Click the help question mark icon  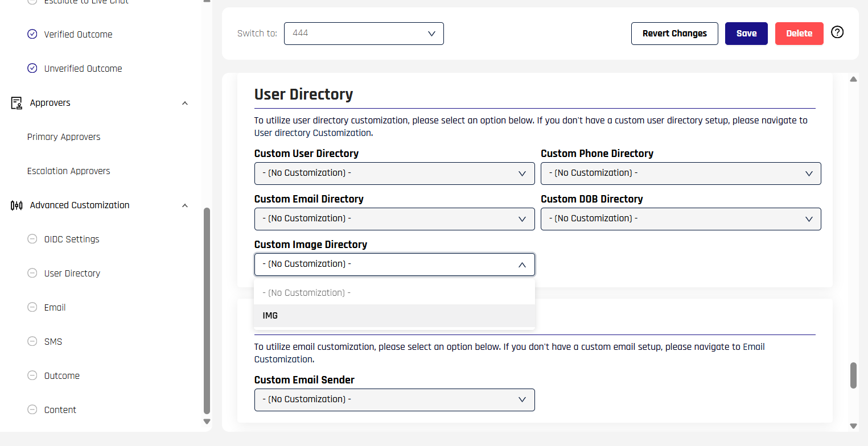point(837,32)
